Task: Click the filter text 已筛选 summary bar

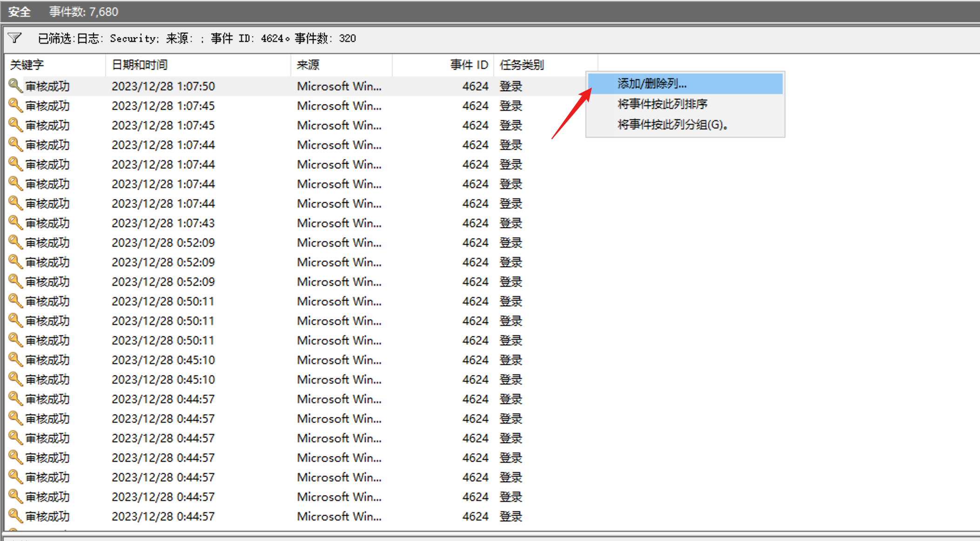Action: [x=195, y=38]
